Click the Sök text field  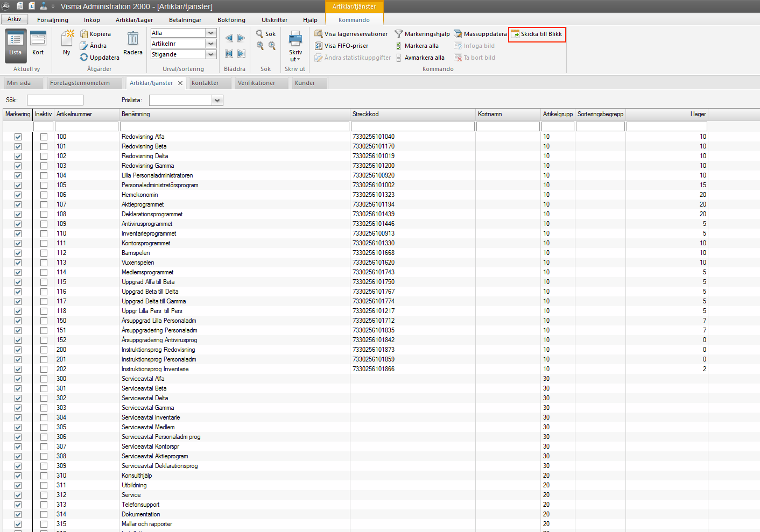tap(55, 100)
